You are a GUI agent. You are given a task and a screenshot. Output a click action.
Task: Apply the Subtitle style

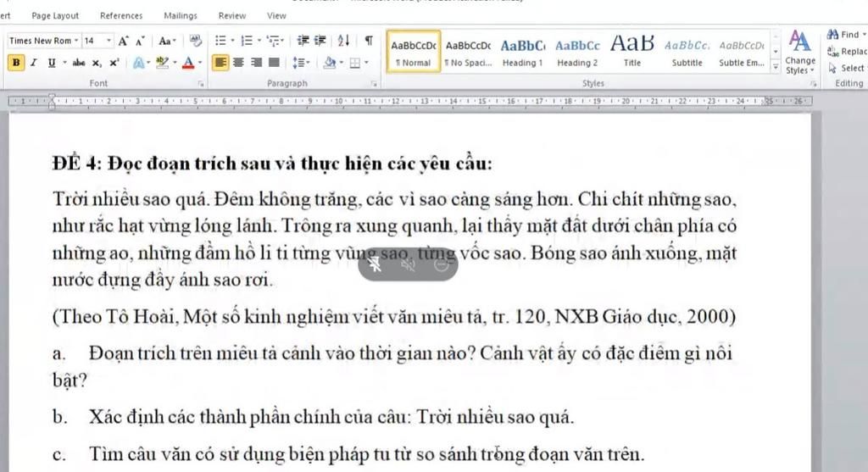point(687,52)
